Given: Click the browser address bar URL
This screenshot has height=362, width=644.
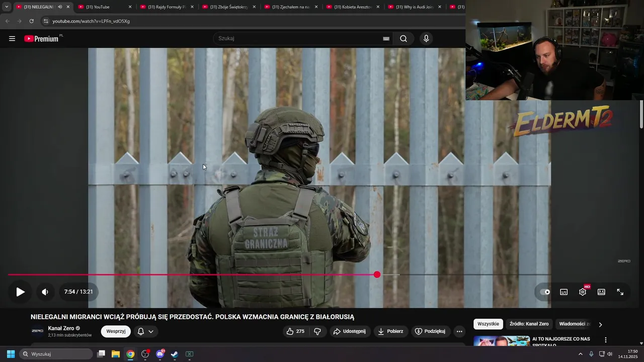Looking at the screenshot, I should click(x=91, y=21).
